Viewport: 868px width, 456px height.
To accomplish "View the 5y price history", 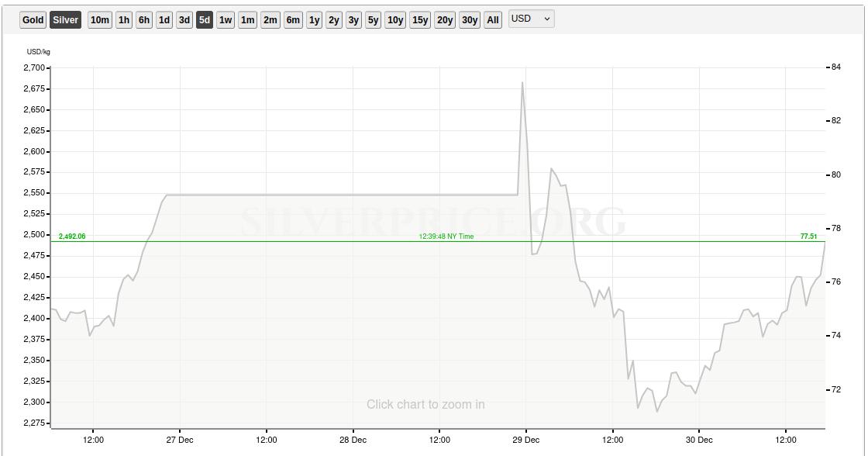I will pos(373,20).
